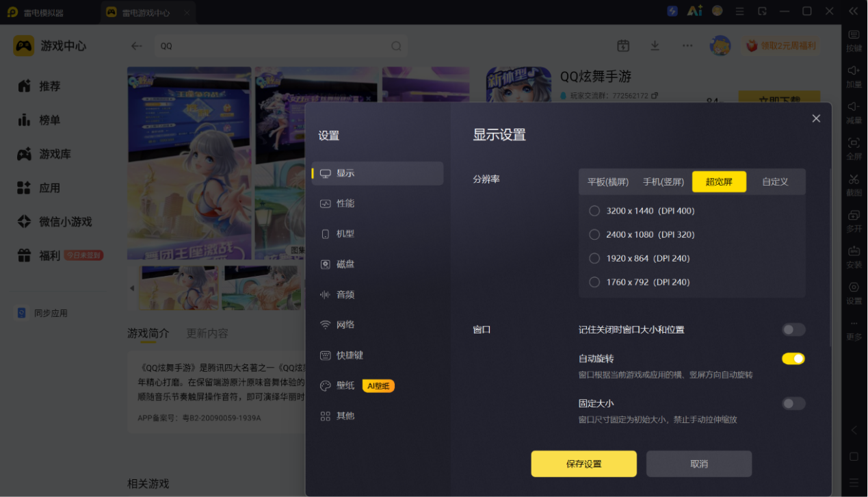Click the user avatar in game center
Viewport: 868px width, 497px height.
(720, 46)
